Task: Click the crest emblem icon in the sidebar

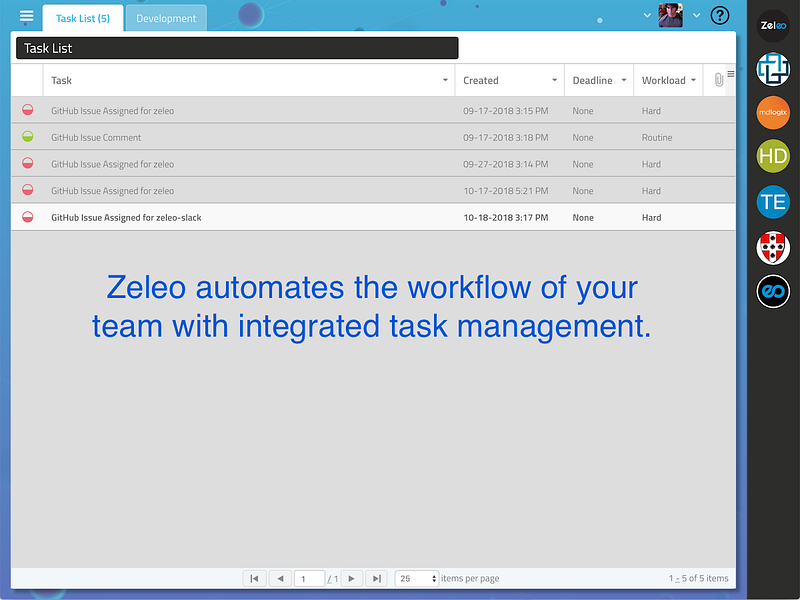Action: pos(772,246)
